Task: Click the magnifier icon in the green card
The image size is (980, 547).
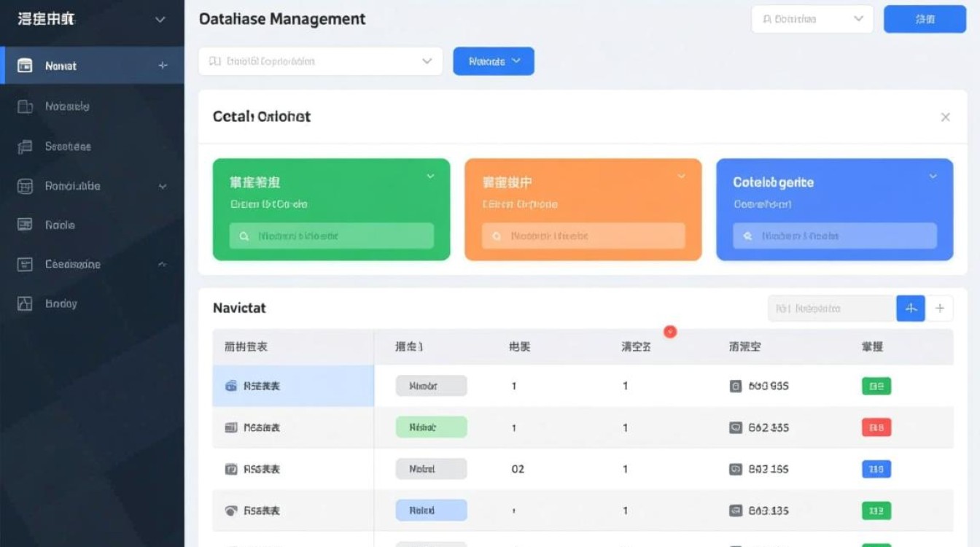Action: pos(244,236)
